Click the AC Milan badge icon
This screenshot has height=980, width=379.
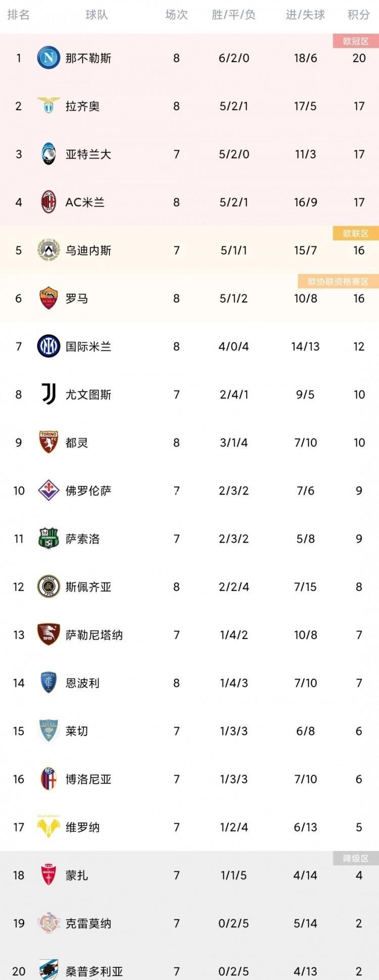click(x=49, y=202)
